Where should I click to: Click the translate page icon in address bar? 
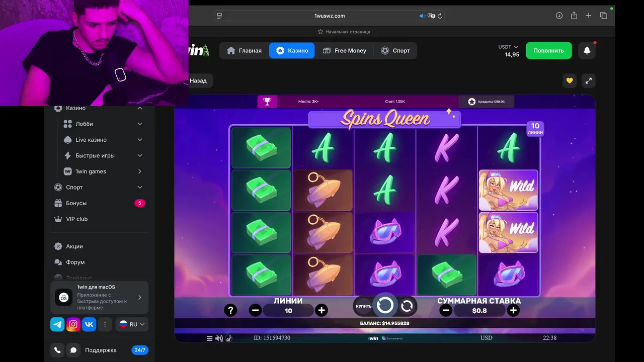pos(431,16)
